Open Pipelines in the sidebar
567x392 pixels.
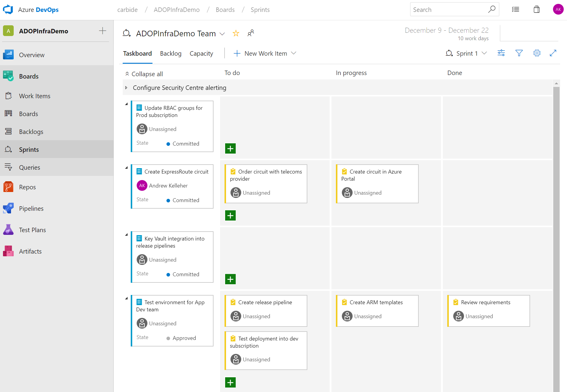(x=31, y=209)
